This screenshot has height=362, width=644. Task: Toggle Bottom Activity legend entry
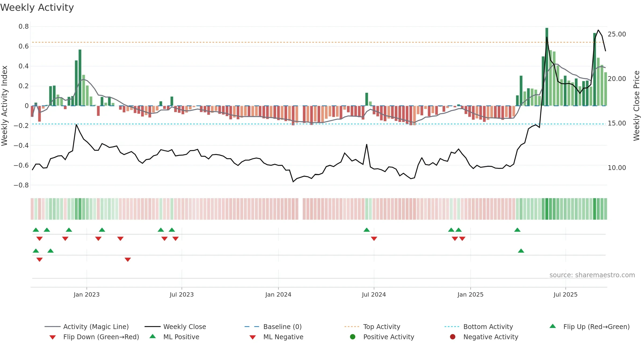[479, 327]
